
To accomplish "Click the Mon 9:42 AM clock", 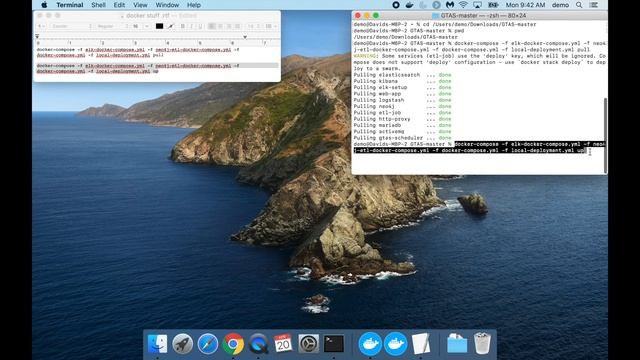I will [x=525, y=5].
